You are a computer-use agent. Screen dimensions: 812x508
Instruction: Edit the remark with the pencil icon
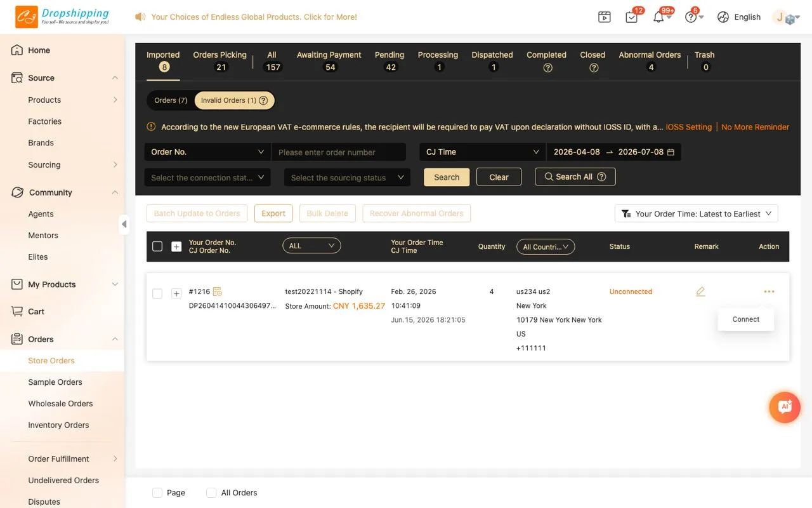[x=700, y=291]
